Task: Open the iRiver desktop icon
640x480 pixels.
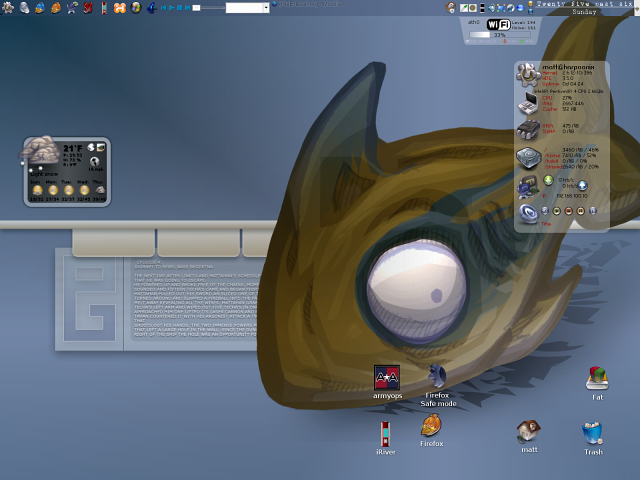Action: click(x=385, y=438)
